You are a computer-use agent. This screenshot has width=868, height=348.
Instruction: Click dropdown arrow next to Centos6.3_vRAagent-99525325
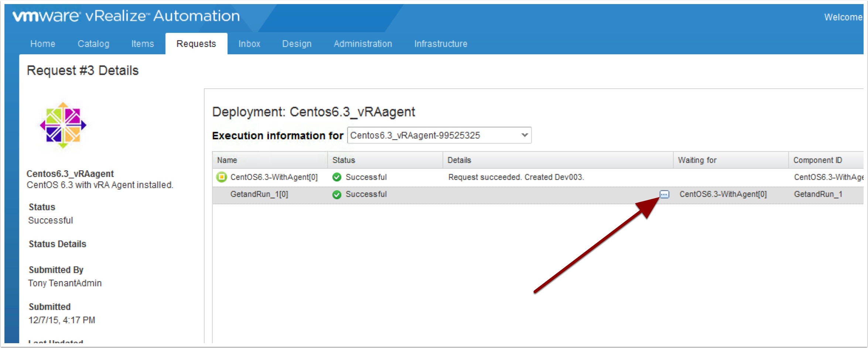click(524, 136)
